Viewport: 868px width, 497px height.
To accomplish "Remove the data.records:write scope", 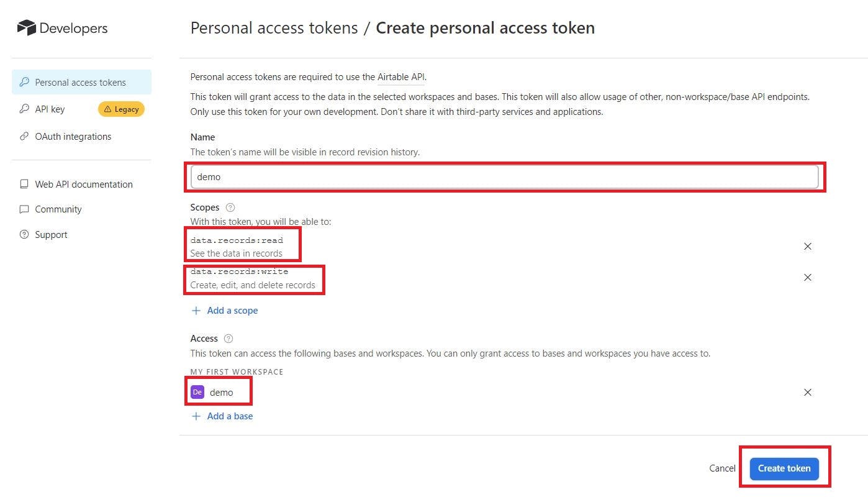I will [808, 278].
